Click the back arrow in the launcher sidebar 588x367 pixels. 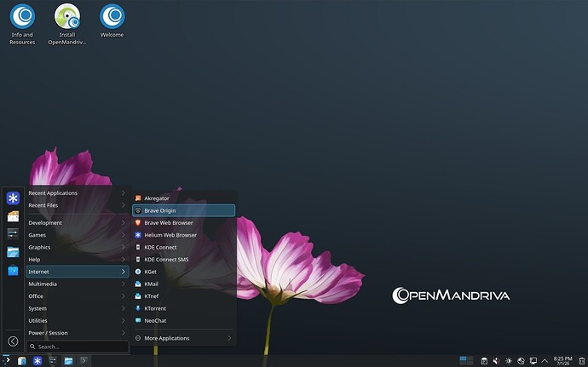13,341
